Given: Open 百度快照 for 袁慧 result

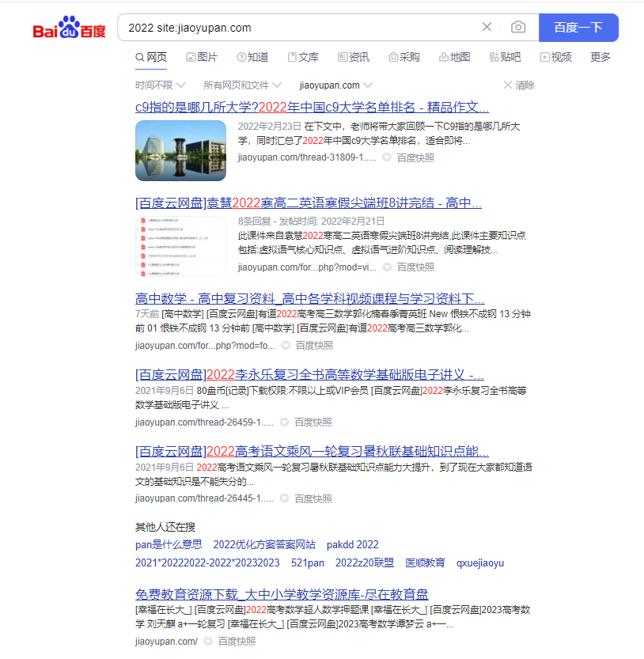Looking at the screenshot, I should tap(415, 267).
